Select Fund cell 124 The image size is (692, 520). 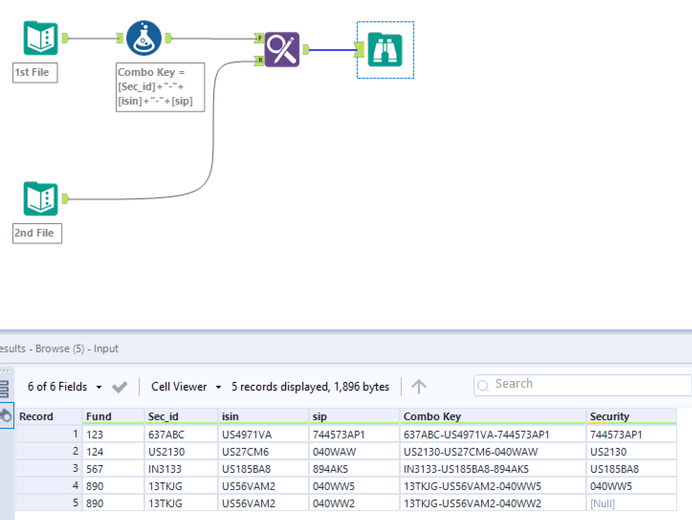[113, 452]
